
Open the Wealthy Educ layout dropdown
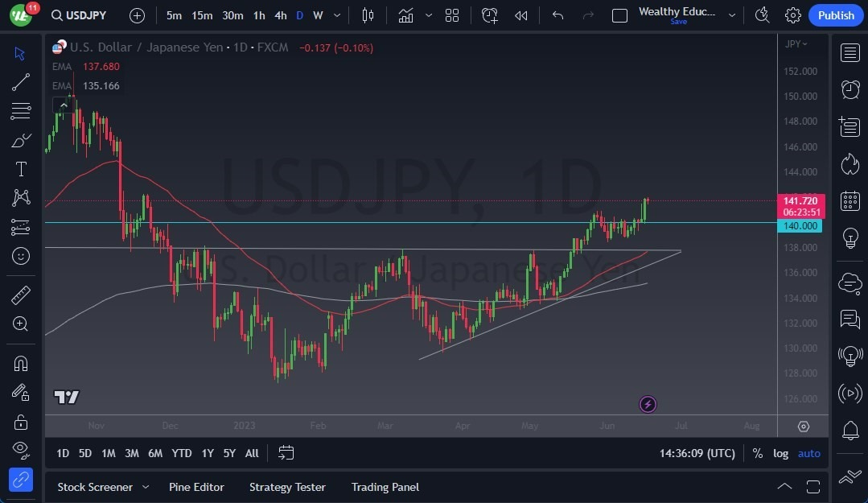731,14
